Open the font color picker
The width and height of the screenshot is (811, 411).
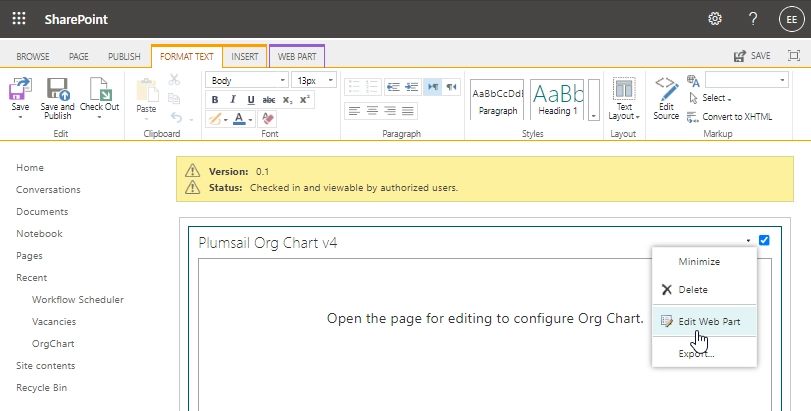242,119
